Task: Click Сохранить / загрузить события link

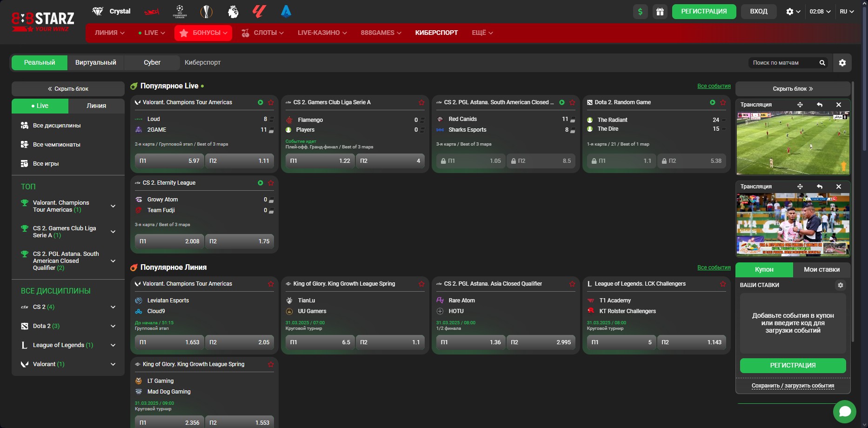Action: point(793,386)
